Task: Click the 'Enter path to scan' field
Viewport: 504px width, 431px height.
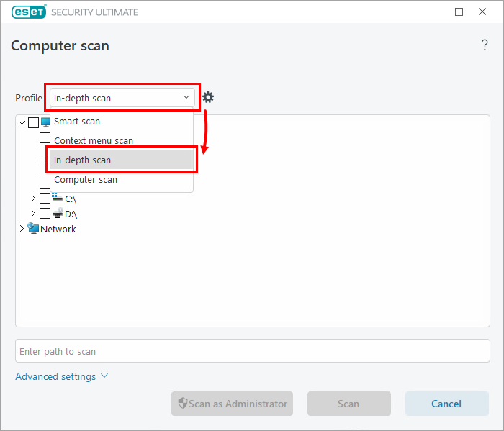Action: point(252,351)
